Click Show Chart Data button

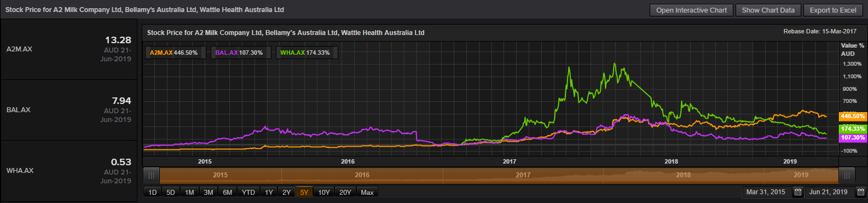pos(768,10)
